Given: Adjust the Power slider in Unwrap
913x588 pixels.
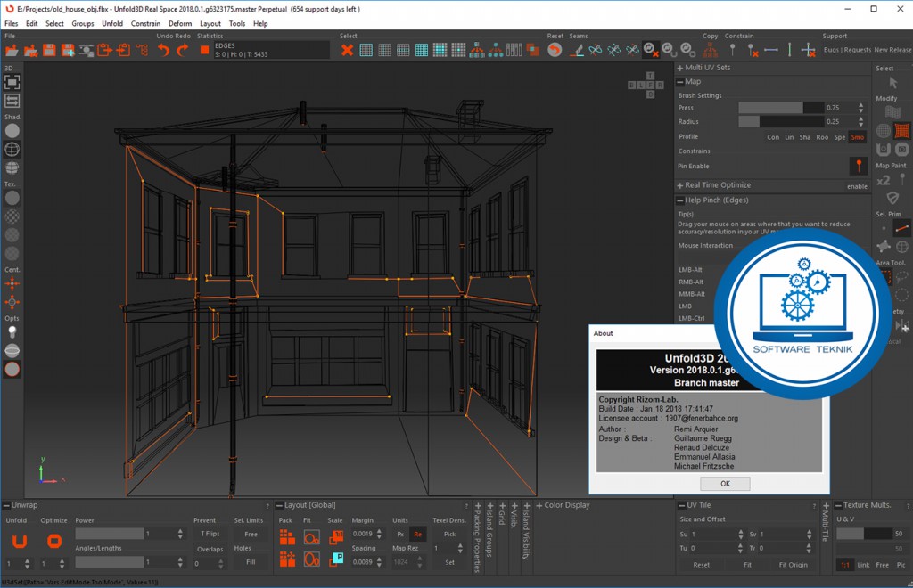Looking at the screenshot, I should [109, 534].
